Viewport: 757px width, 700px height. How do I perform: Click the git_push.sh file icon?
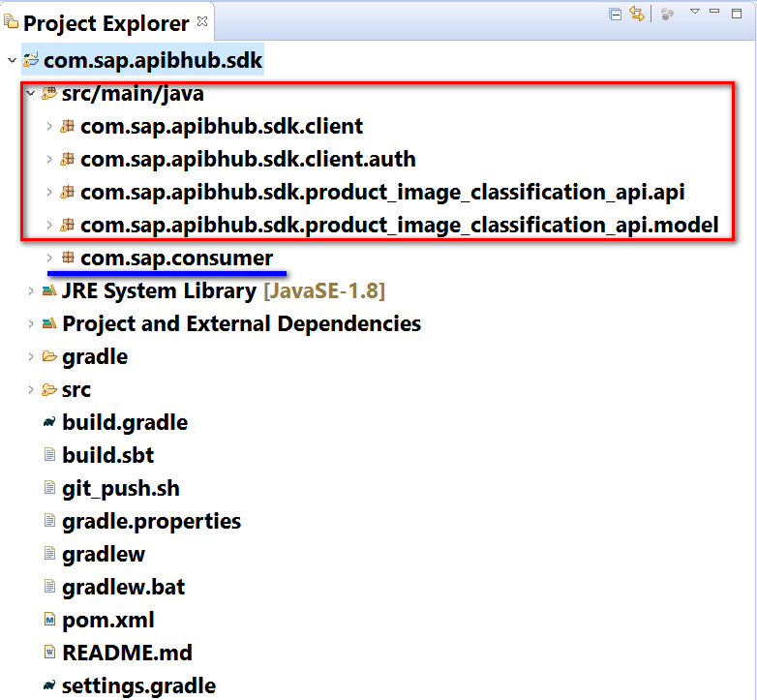pos(49,487)
